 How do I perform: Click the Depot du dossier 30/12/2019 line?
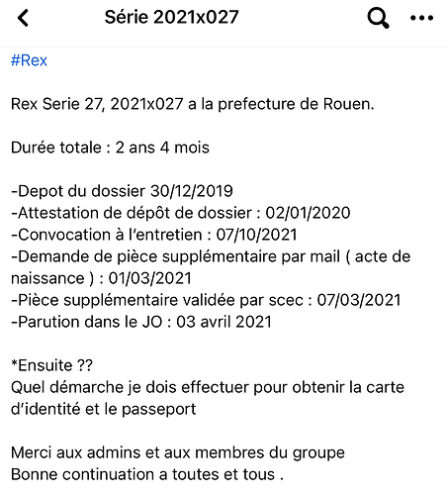tap(122, 191)
